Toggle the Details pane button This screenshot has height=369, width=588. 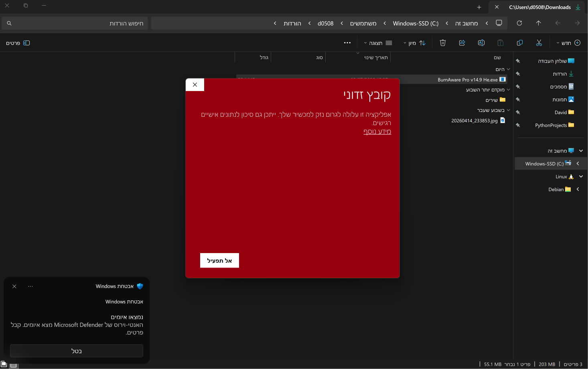point(18,43)
